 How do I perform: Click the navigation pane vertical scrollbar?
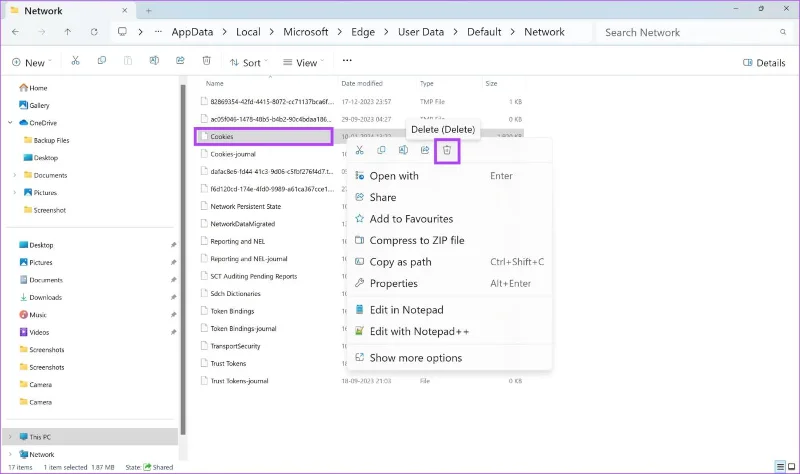(x=183, y=260)
